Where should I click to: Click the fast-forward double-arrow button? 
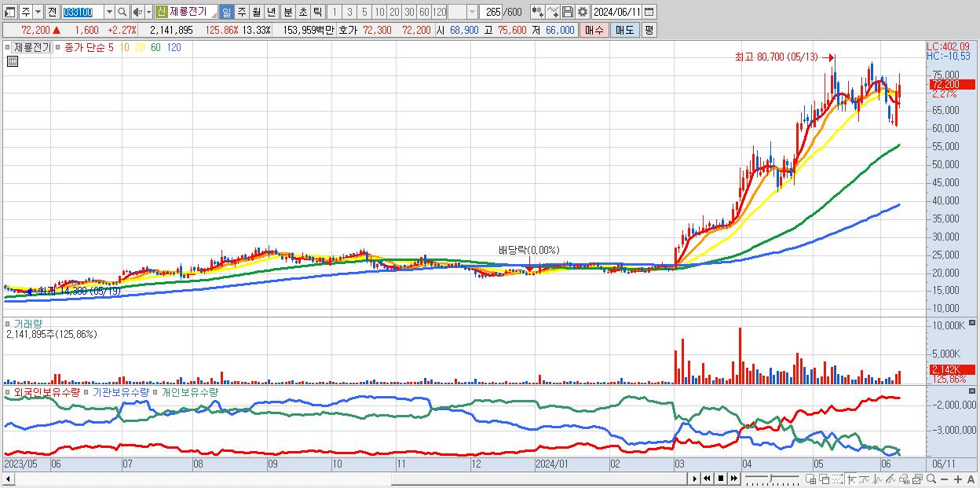pyautogui.click(x=733, y=479)
